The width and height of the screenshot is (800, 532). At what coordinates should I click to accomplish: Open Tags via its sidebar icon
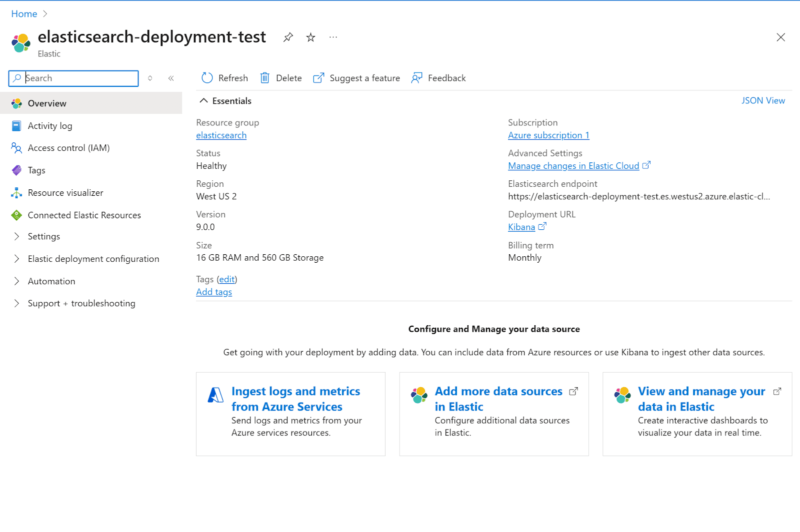[x=16, y=170]
